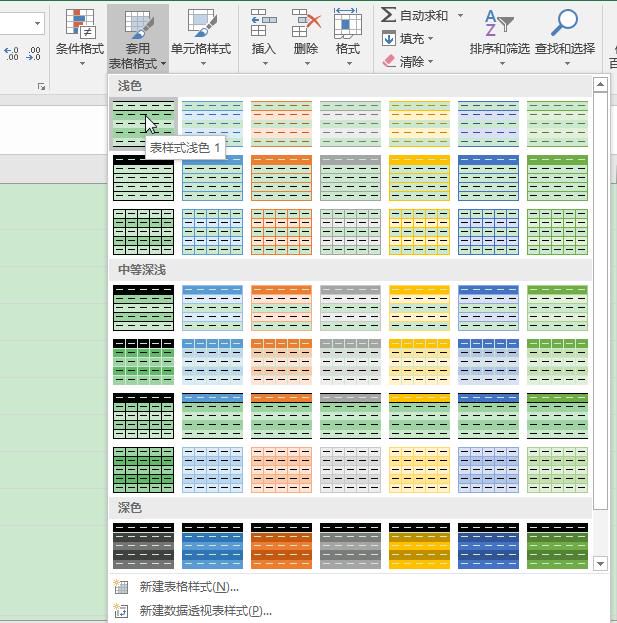Select the dark blue style in 深色 section

[213, 546]
